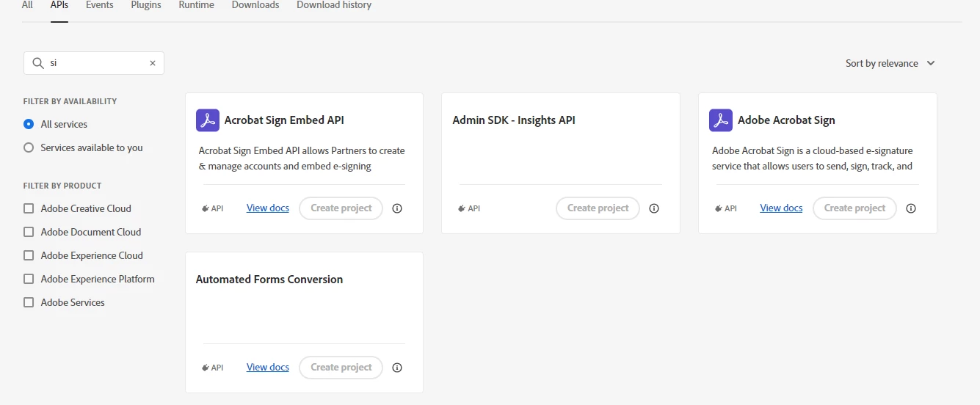Click the Acrobat Sign Embed API logo icon
Viewport: 980px width, 405px height.
208,120
